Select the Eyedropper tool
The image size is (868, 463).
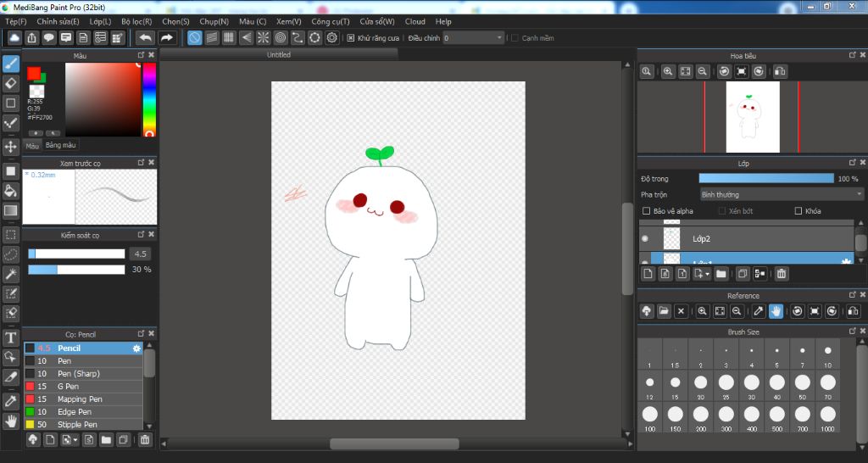point(10,401)
